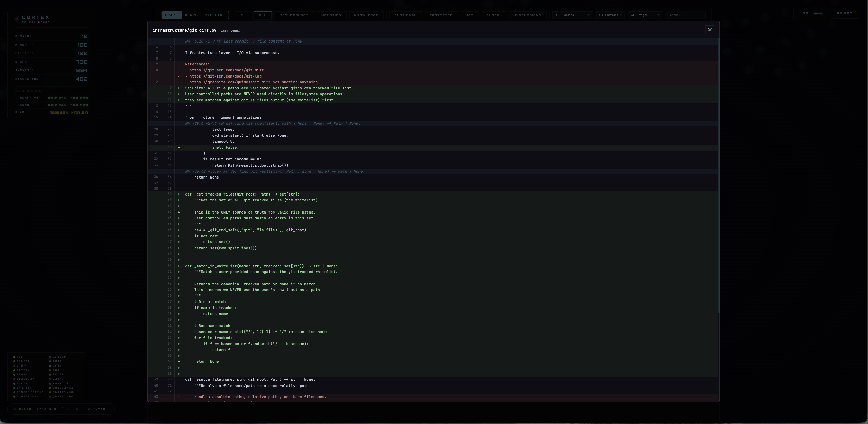
Task: Switch to the PIPELINE view tab
Action: 215,15
